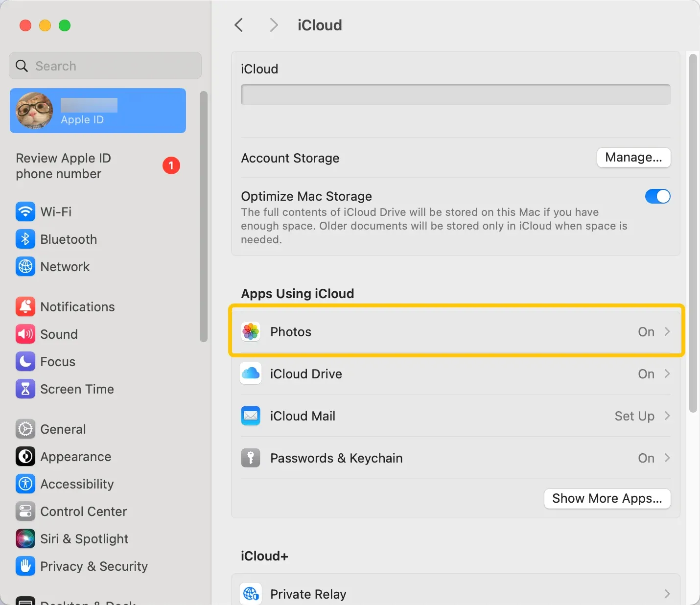Open Siri & Spotlight icon
Image resolution: width=700 pixels, height=605 pixels.
tap(25, 539)
